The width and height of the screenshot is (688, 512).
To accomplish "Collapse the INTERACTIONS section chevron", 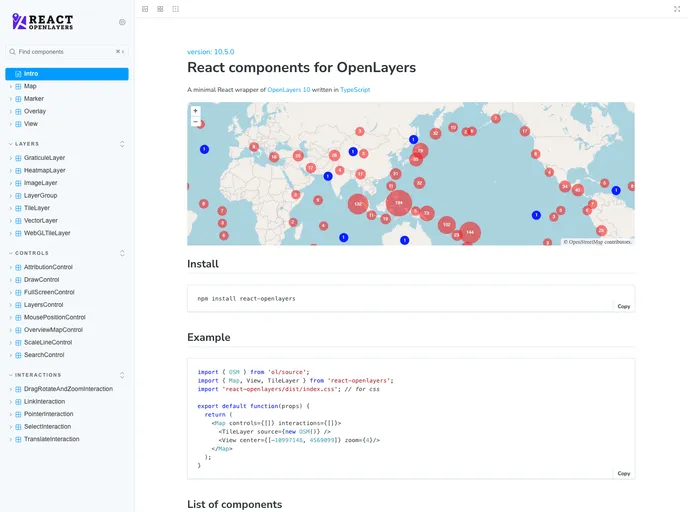I will pyautogui.click(x=11, y=375).
